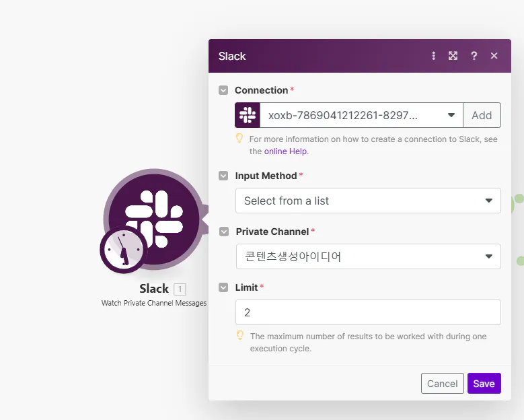This screenshot has height=420, width=524.
Task: Add a new Slack connection
Action: pyautogui.click(x=482, y=115)
